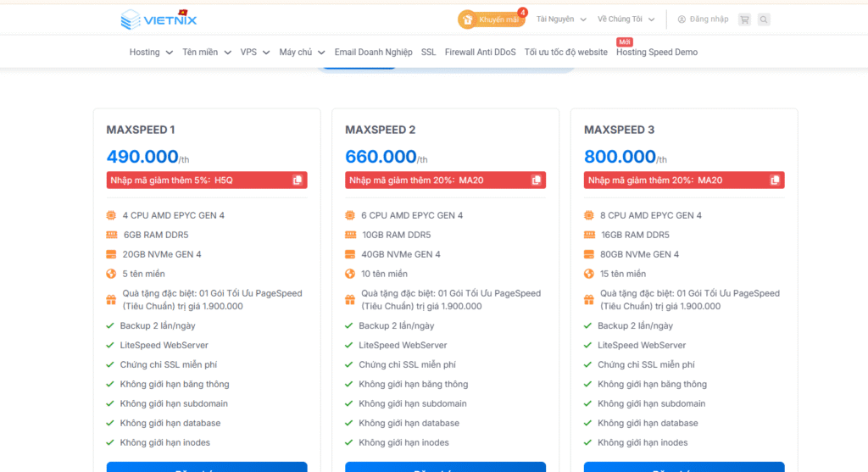This screenshot has height=472, width=868.
Task: Click the Đăng nhập user icon
Action: point(682,19)
